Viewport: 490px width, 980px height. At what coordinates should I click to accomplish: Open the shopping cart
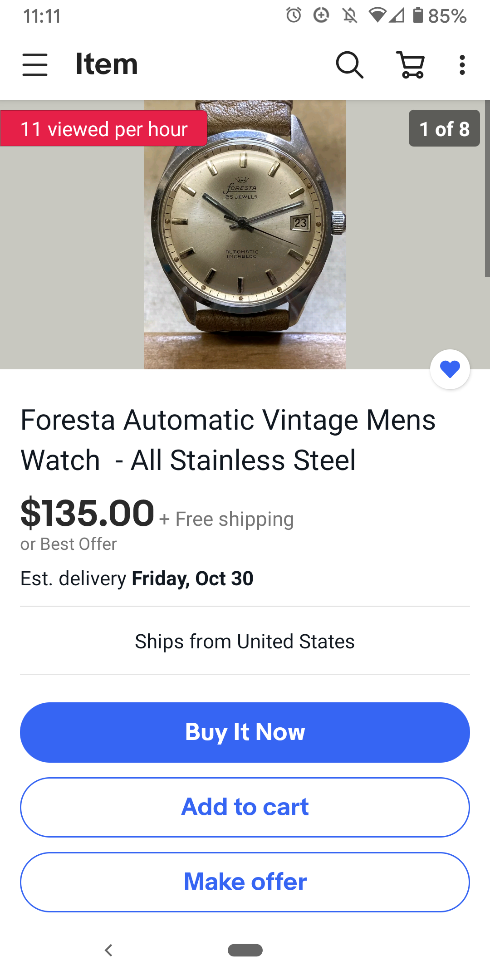click(x=411, y=65)
